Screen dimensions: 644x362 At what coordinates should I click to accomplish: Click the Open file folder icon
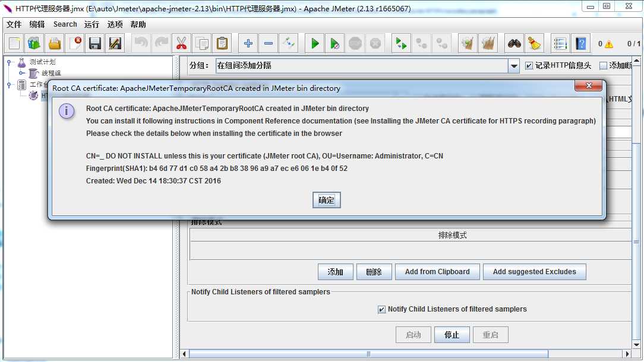(55, 43)
